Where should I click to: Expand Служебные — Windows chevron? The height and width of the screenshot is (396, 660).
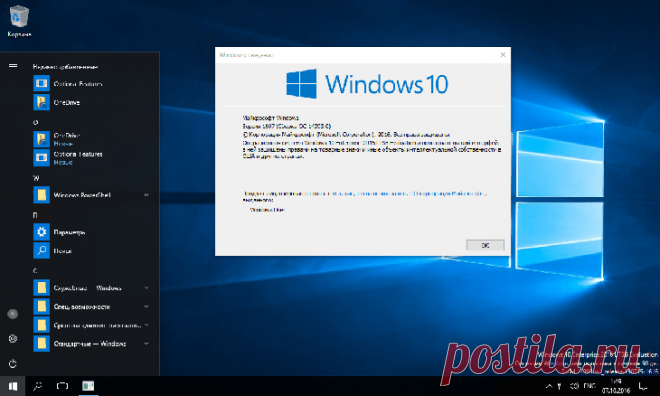click(146, 288)
